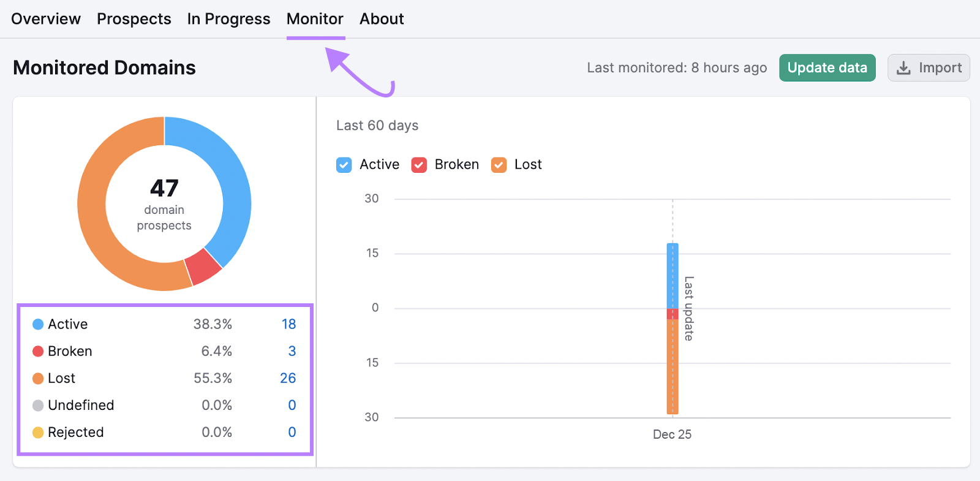Click the 6.4% Broken percentage

[x=217, y=351]
